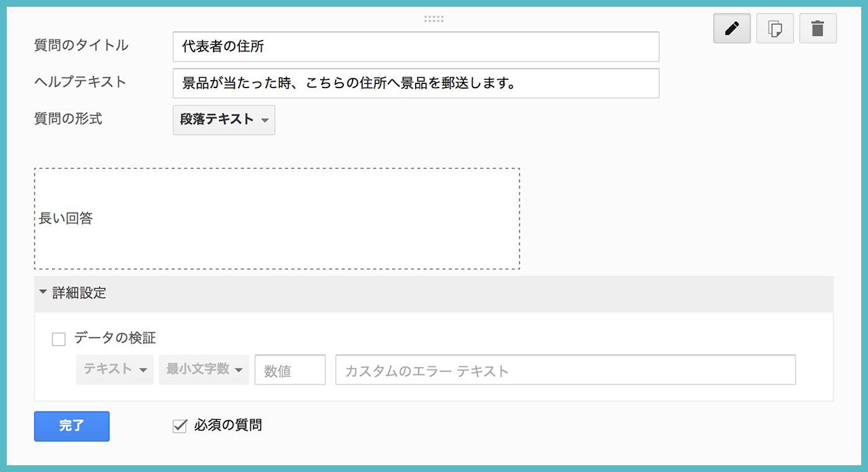Click the blue 完了 button
This screenshot has height=472, width=868.
click(72, 427)
